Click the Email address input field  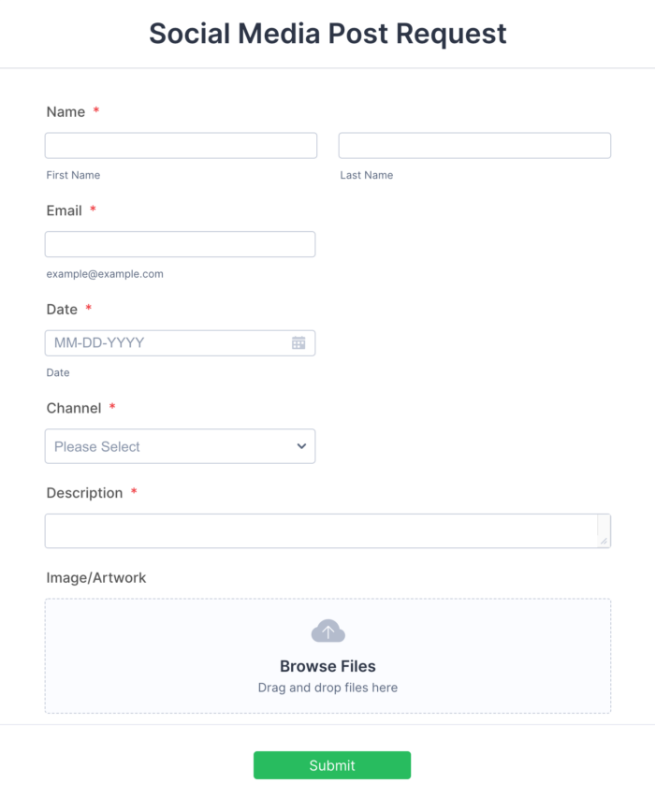180,243
